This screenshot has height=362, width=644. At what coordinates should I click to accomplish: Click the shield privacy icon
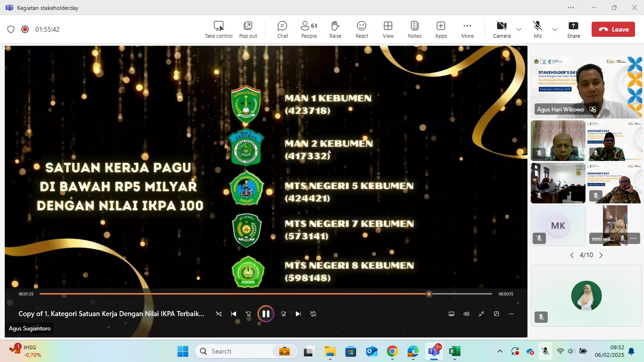pos(11,29)
